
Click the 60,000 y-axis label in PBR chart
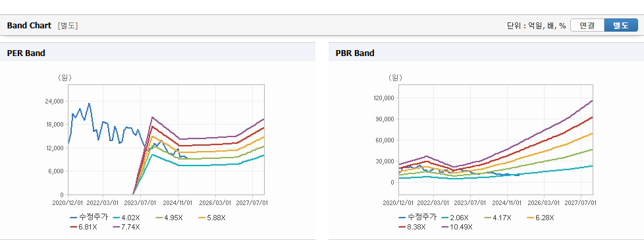tap(385, 140)
